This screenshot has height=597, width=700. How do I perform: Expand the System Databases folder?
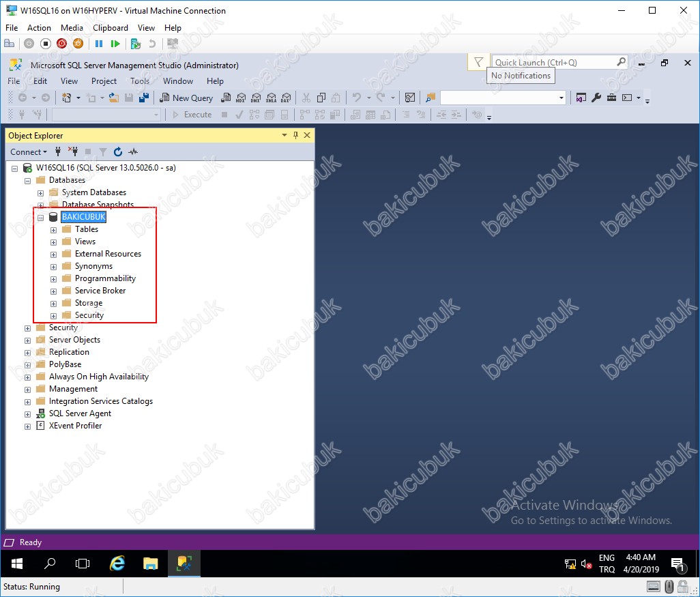click(x=41, y=193)
